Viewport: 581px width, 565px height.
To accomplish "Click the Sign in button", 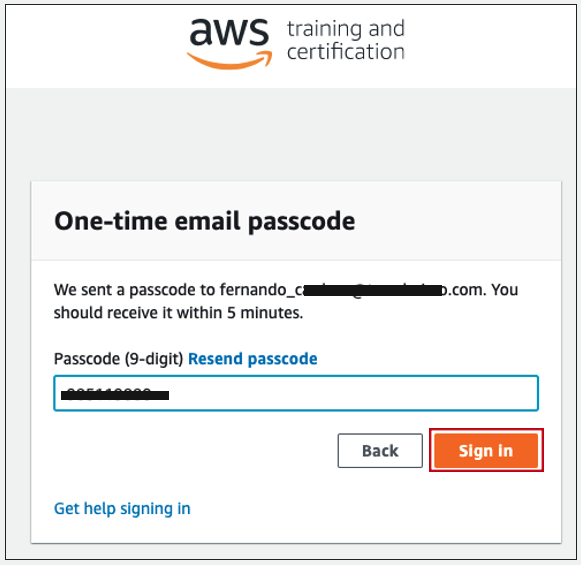I will (486, 451).
